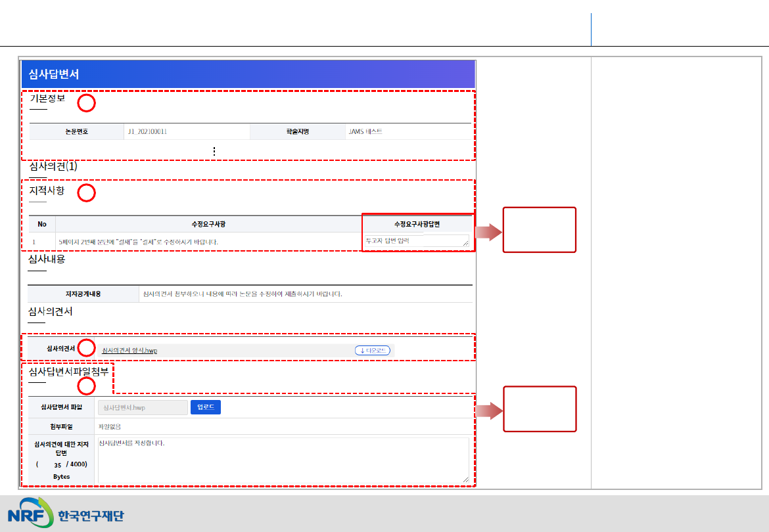Click the vertical ellipsis under basic info table
Viewport: 769px width, 532px height.
pyautogui.click(x=214, y=151)
